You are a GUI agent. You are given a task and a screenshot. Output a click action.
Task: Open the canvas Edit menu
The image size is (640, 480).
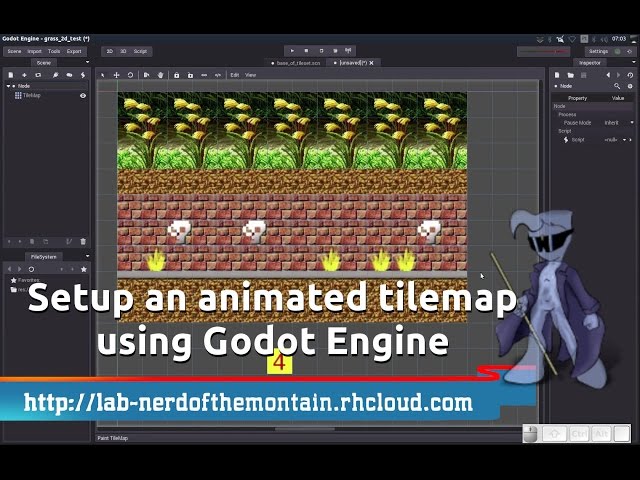click(x=235, y=75)
